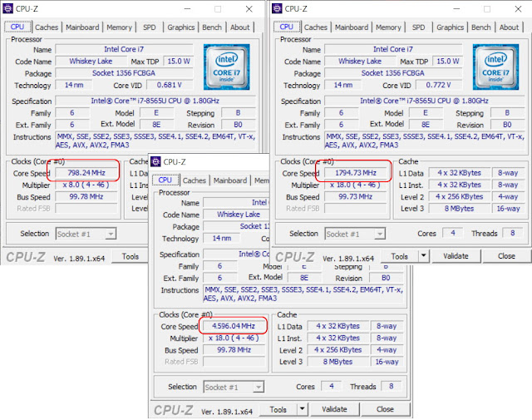The width and height of the screenshot is (532, 420).
Task: Click Intel Core i7 logo in top-right window
Action: (495, 67)
